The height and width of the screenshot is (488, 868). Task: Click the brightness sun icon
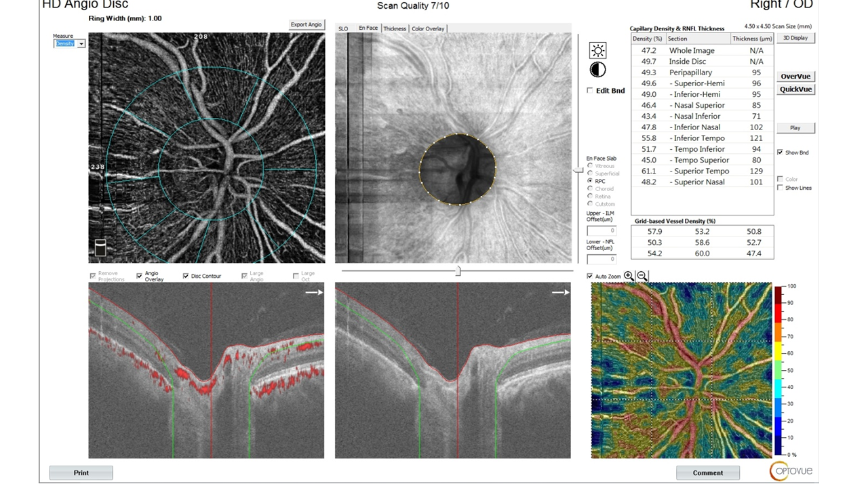pyautogui.click(x=597, y=50)
